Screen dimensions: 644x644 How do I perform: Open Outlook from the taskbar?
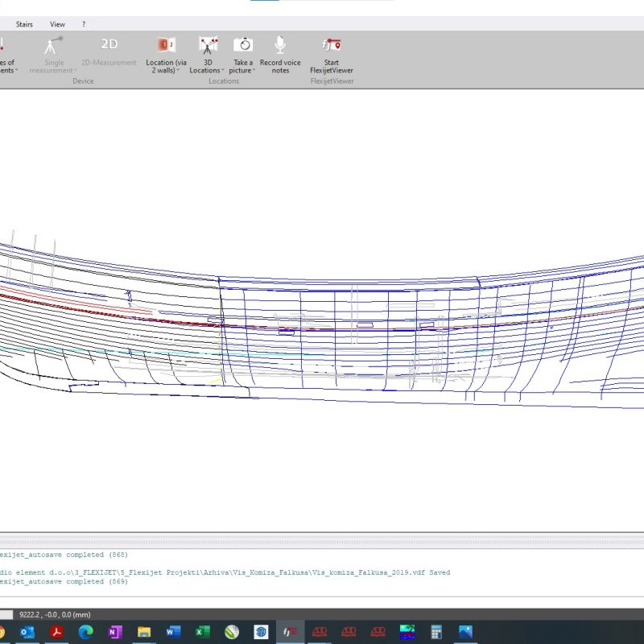coord(27,632)
